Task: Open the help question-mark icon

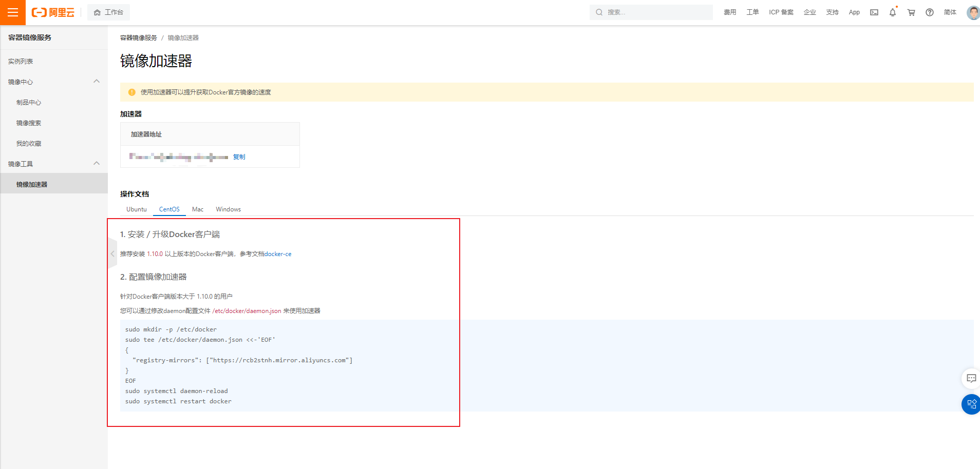Action: point(930,12)
